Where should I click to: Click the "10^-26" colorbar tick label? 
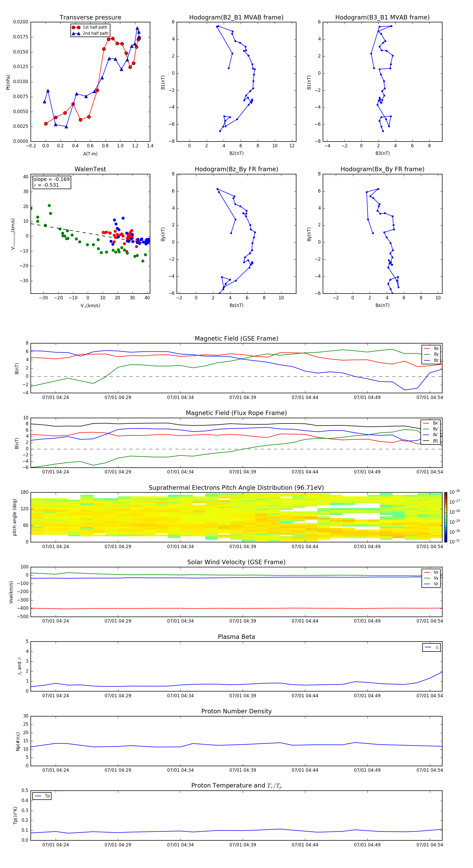455,492
